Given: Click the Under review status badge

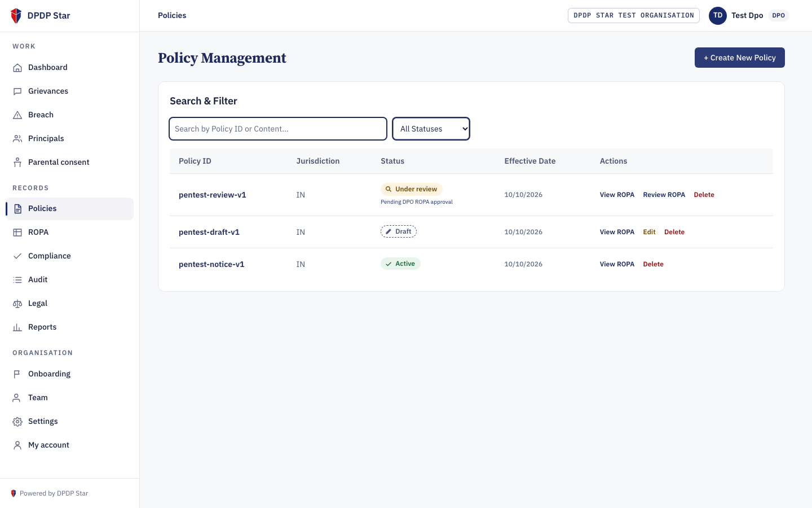Looking at the screenshot, I should point(412,189).
